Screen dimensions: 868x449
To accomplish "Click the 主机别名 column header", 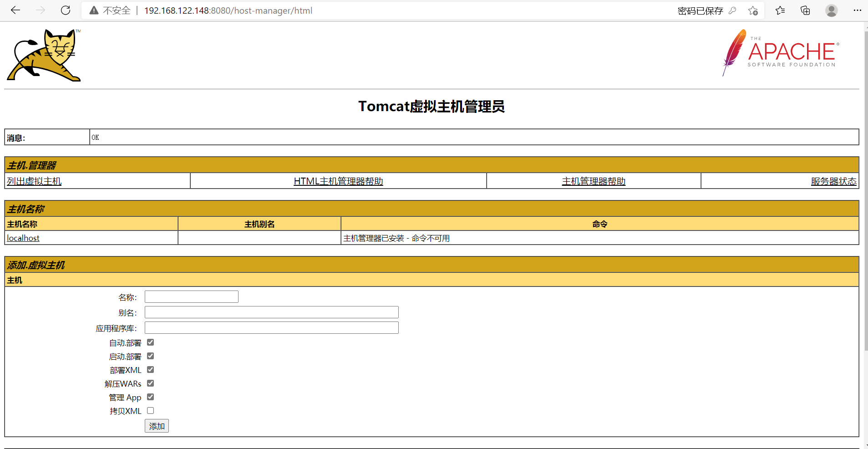I will (259, 224).
